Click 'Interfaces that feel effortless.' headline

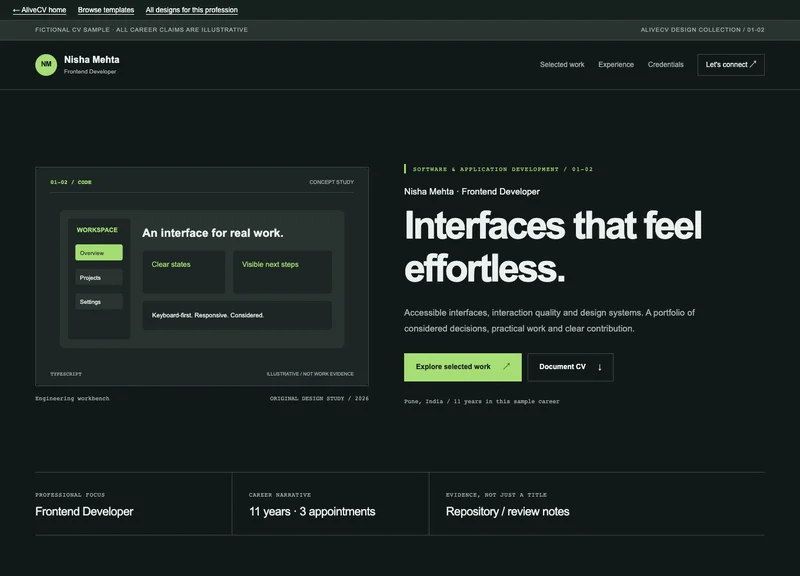[553, 247]
